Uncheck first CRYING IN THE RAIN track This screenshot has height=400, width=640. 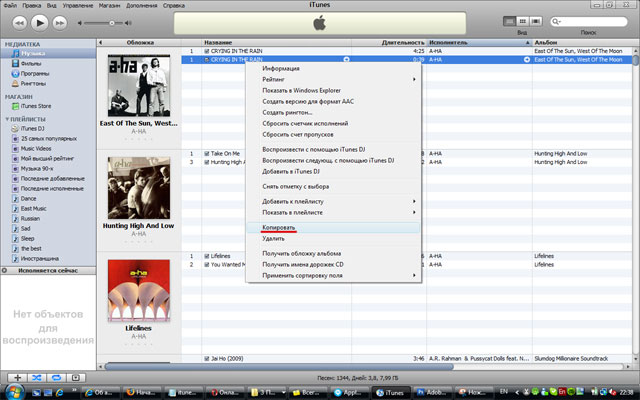click(x=207, y=51)
